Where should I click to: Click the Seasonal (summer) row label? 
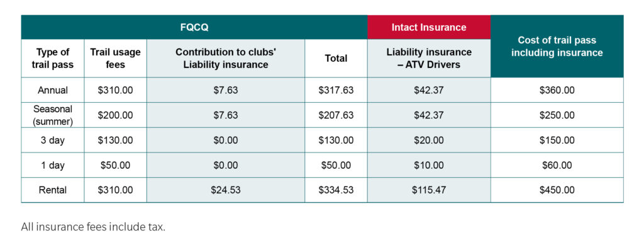pyautogui.click(x=53, y=115)
